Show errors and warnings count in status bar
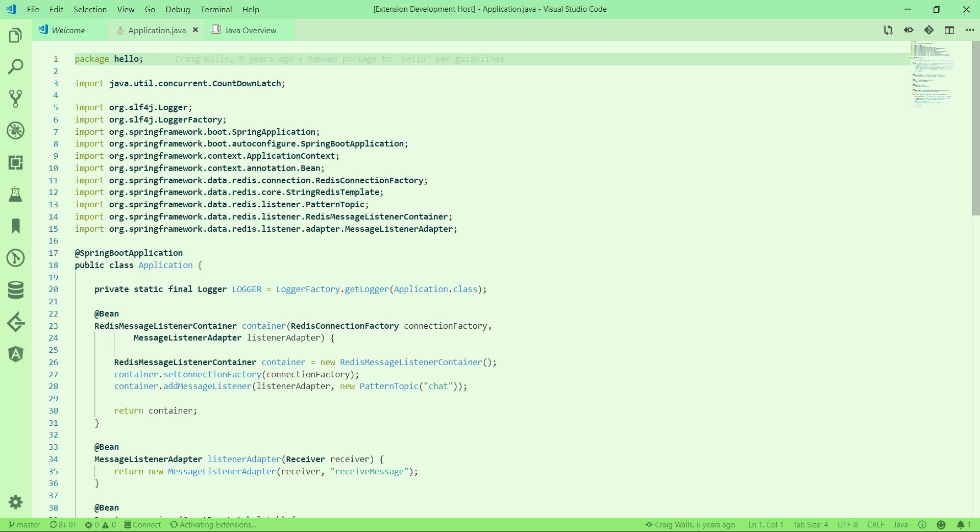Viewport: 980px width, 532px height. point(101,525)
